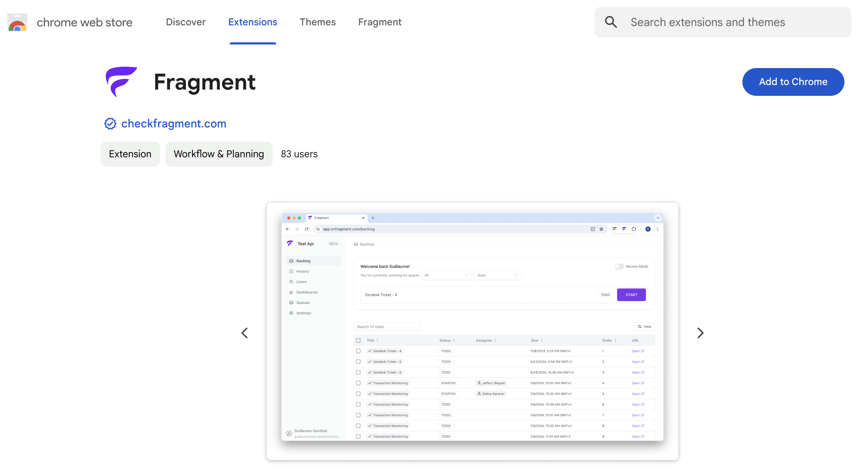Open the Discover tab
The height and width of the screenshot is (468, 868).
[x=186, y=22]
